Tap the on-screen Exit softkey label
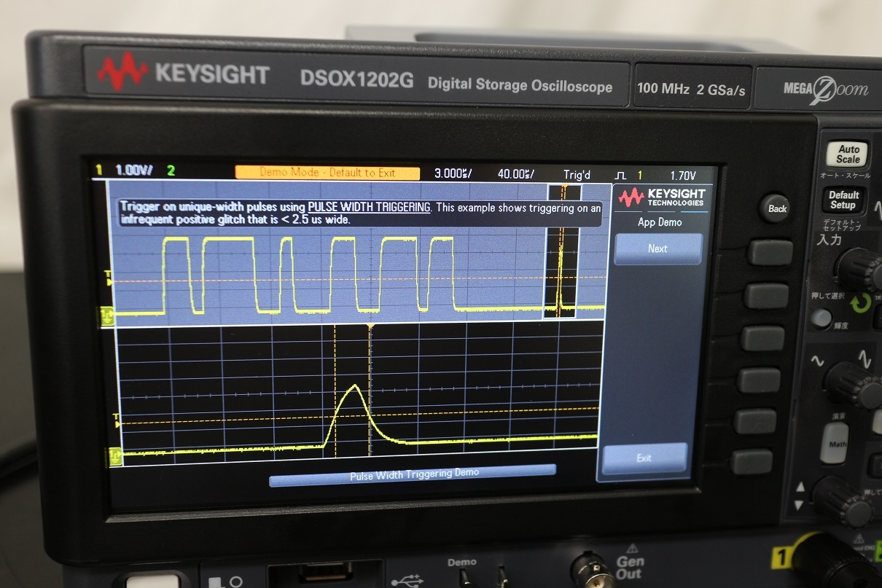 644,458
